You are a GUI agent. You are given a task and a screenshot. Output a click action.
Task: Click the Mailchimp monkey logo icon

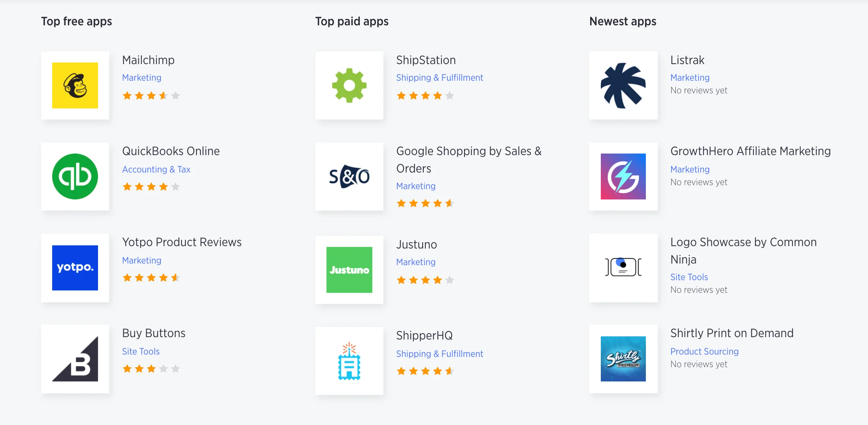click(75, 85)
